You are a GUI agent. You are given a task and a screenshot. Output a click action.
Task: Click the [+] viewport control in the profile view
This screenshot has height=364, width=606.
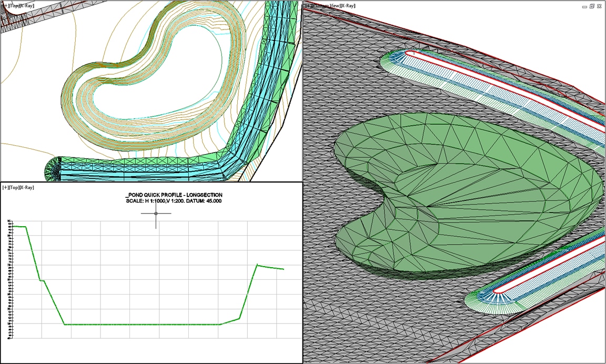(x=5, y=186)
